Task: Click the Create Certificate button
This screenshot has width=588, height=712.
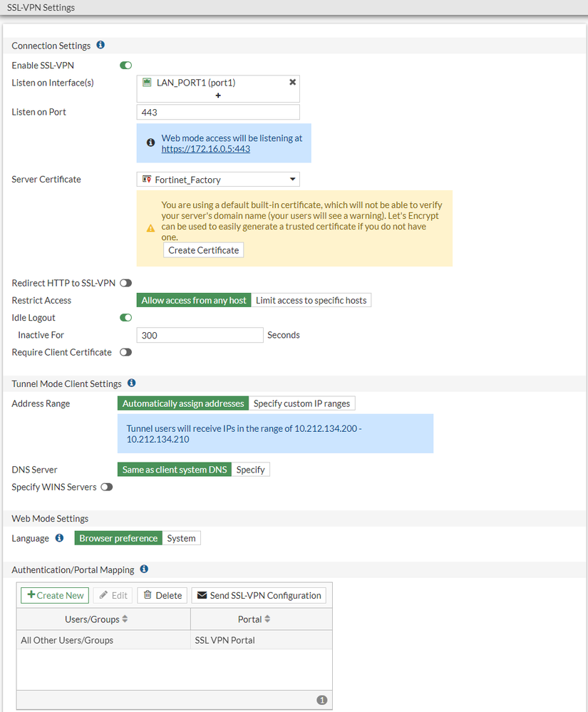Action: (x=203, y=250)
